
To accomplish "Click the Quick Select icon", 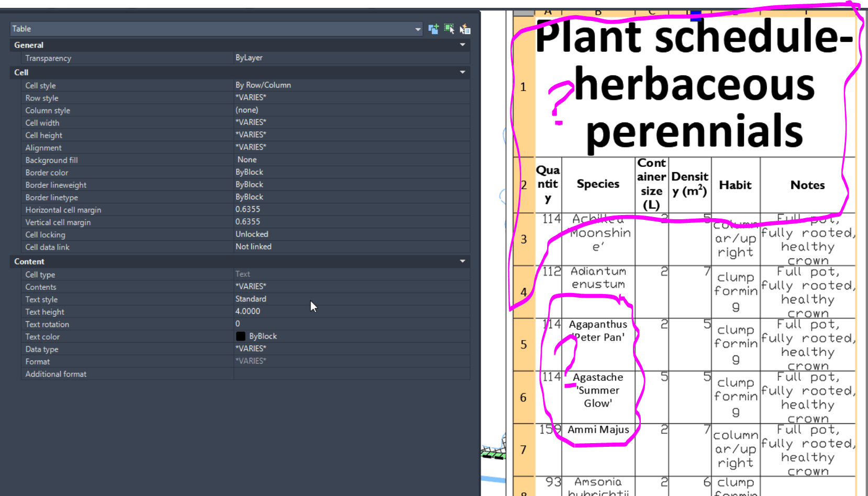I will (x=465, y=29).
